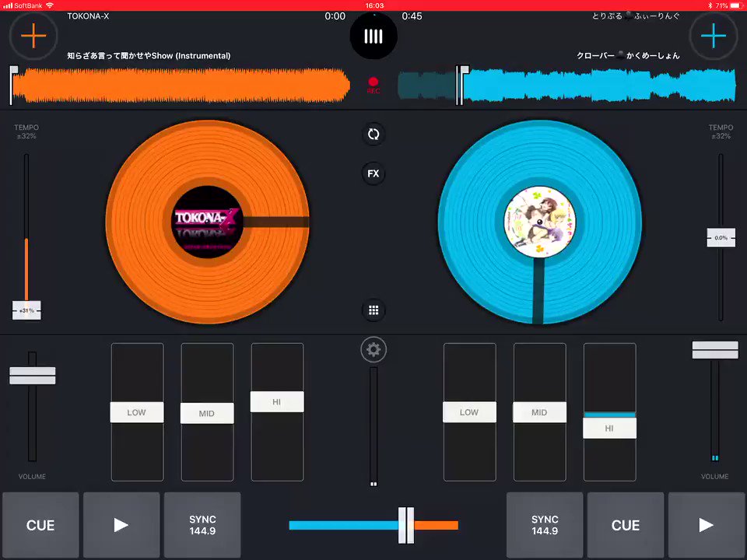Click the right TEMPO ±32% range label
747x560 pixels.
pos(721,132)
